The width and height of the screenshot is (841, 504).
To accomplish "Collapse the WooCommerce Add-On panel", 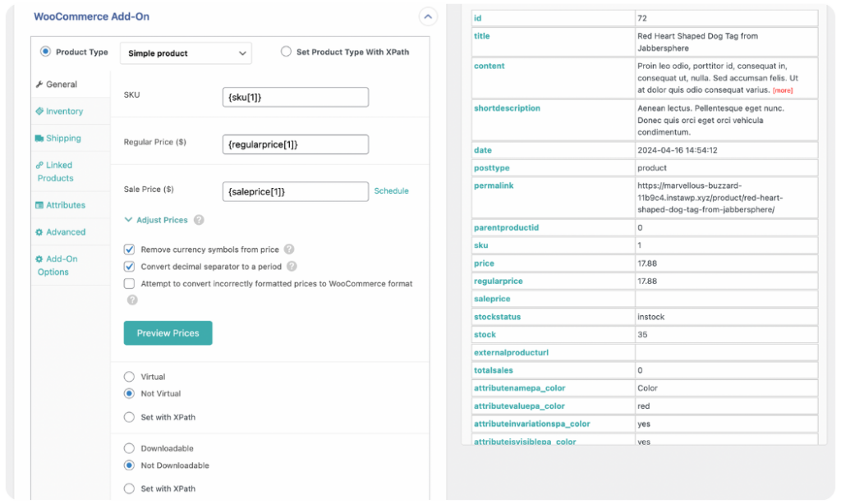I will coord(428,16).
